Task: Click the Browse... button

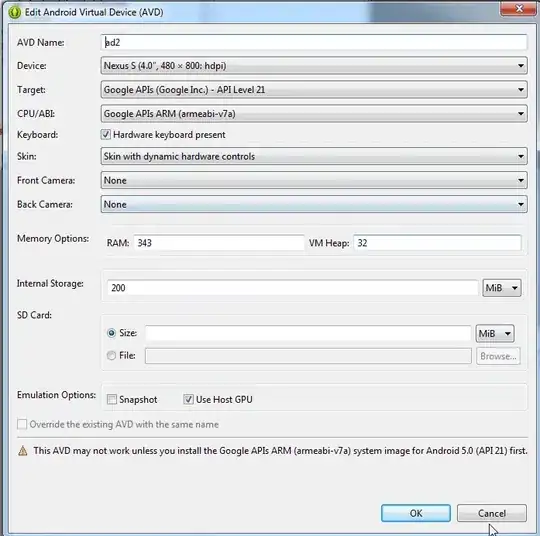Action: [498, 356]
